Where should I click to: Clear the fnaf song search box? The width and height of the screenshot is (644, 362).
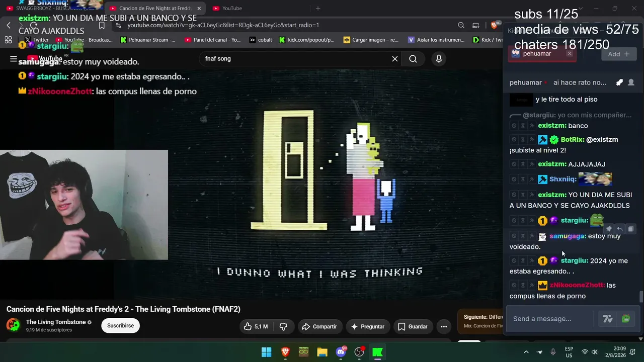coord(395,59)
